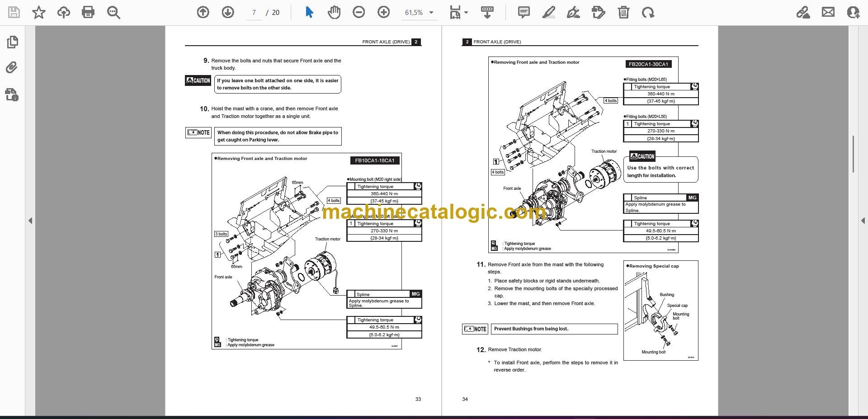This screenshot has width=868, height=419.
Task: Bookmark document with the star icon
Action: point(39,12)
